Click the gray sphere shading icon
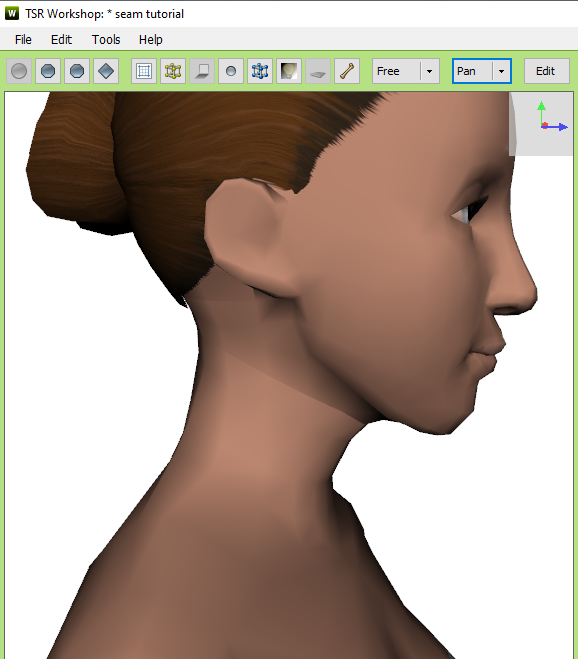Viewport: 578px width, 659px height. 19,71
